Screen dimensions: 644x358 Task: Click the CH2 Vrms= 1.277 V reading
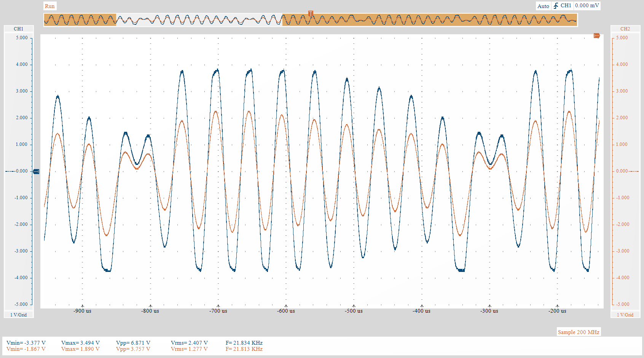[189, 349]
